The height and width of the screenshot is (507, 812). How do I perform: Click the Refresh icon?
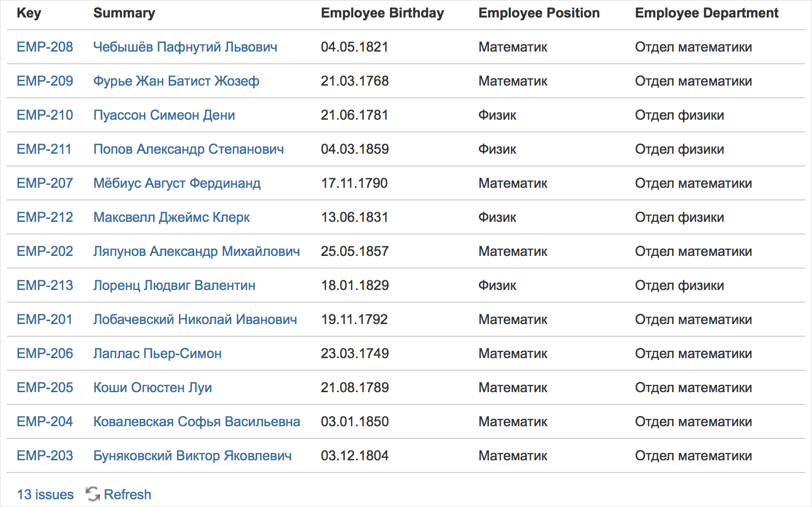92,494
